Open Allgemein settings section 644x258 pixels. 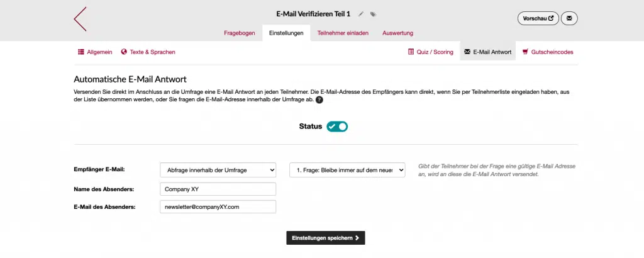point(95,52)
